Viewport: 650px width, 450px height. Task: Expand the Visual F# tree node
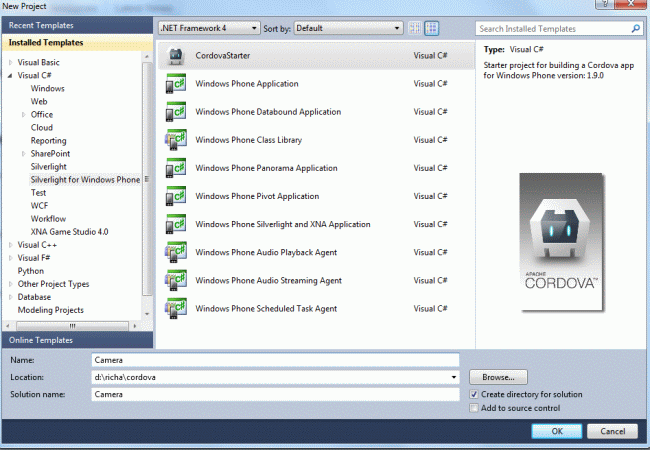pos(11,258)
